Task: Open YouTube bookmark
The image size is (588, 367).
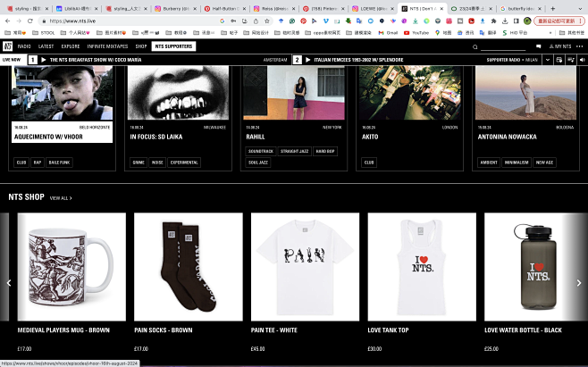Action: click(x=416, y=33)
